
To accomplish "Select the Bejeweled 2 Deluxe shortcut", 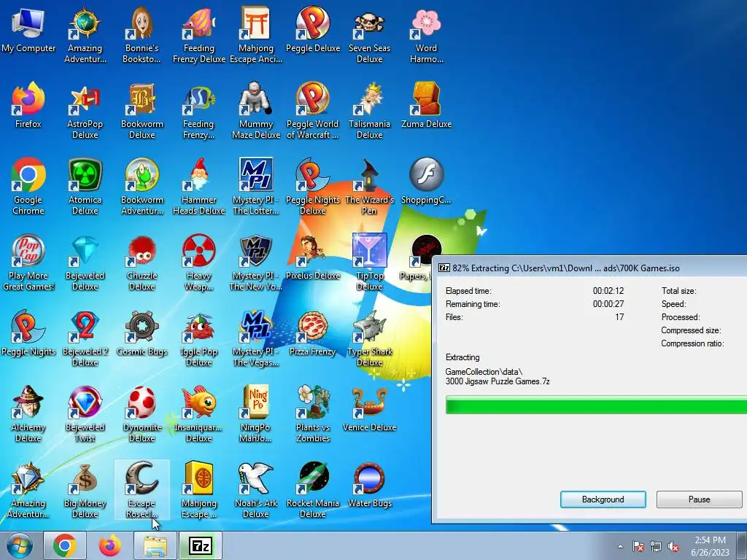I will (85, 338).
